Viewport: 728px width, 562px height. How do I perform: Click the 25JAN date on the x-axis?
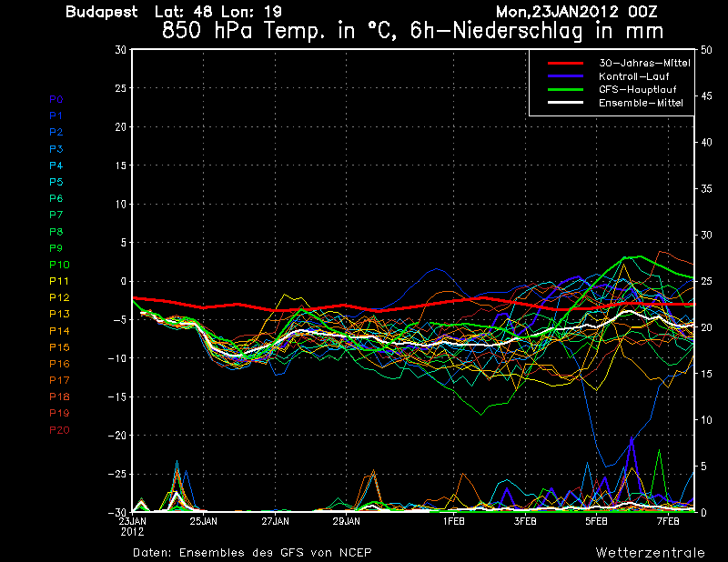point(203,522)
